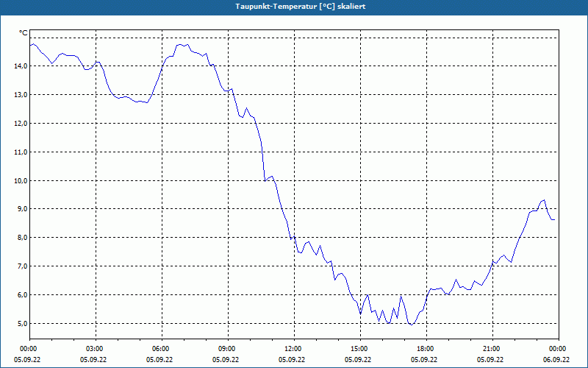Click the 06.09.22 date label
The width and height of the screenshot is (588, 368).
pos(556,359)
